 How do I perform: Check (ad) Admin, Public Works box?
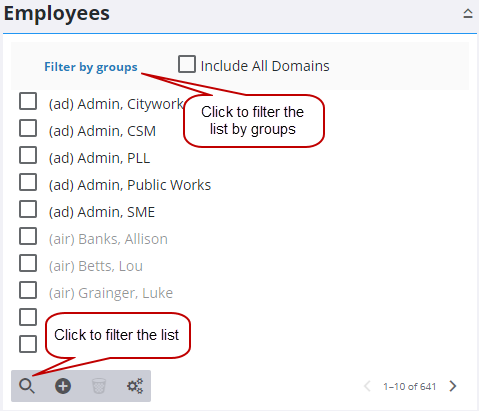click(x=28, y=182)
